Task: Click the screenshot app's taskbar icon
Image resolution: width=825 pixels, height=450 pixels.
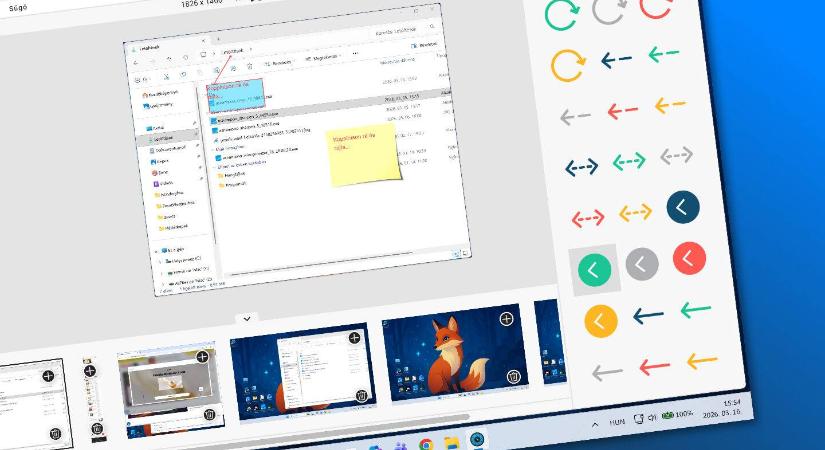Action: coord(477,439)
